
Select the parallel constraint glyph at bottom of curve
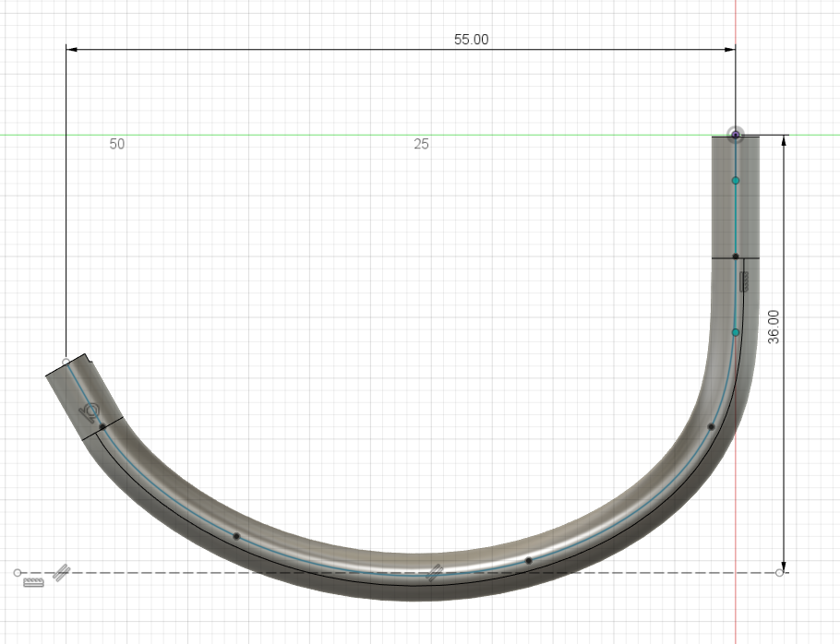coord(435,573)
